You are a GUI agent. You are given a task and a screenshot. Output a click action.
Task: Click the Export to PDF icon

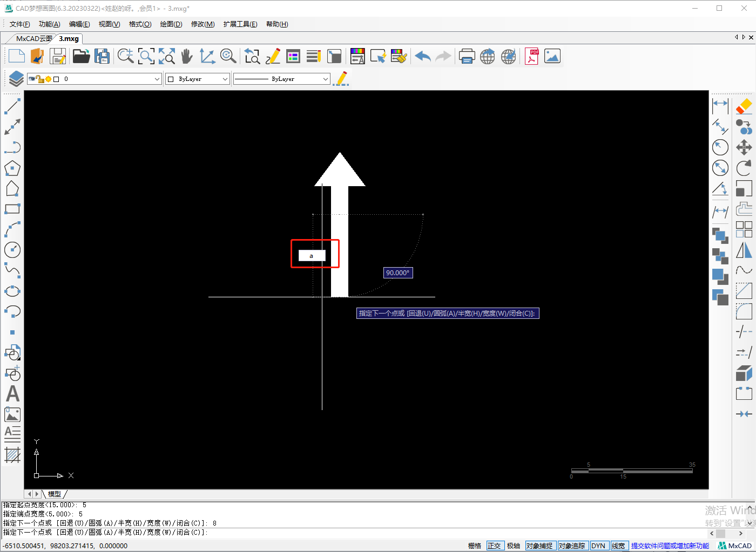coord(532,56)
